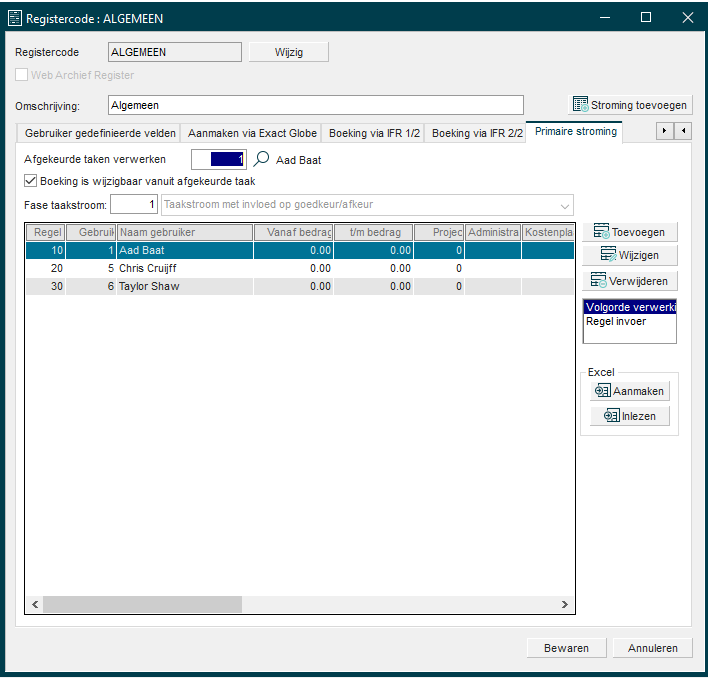This screenshot has height=678, width=708.
Task: Click the Toevoegen button to add a row
Action: tap(630, 232)
